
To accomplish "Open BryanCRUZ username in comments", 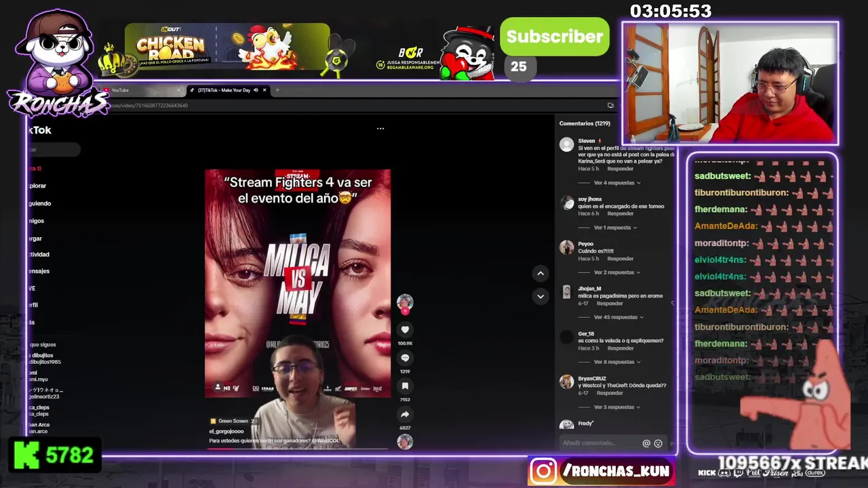I will point(592,379).
